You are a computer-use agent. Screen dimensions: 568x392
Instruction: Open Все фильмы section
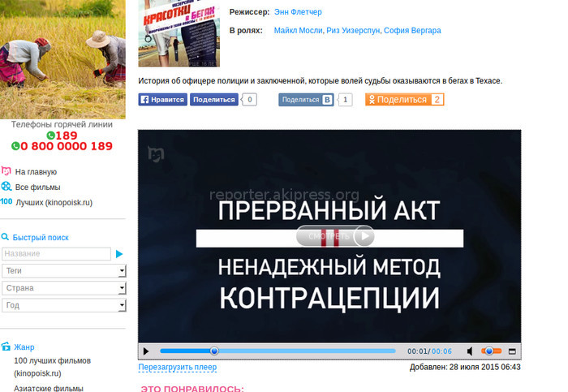pos(37,187)
